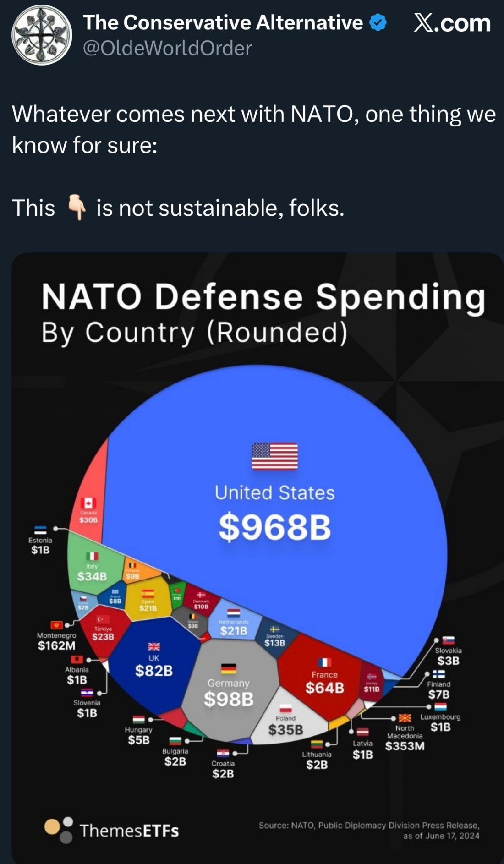The height and width of the screenshot is (864, 504).
Task: Open the @OldeWorldOrder handle link
Action: pos(167,48)
